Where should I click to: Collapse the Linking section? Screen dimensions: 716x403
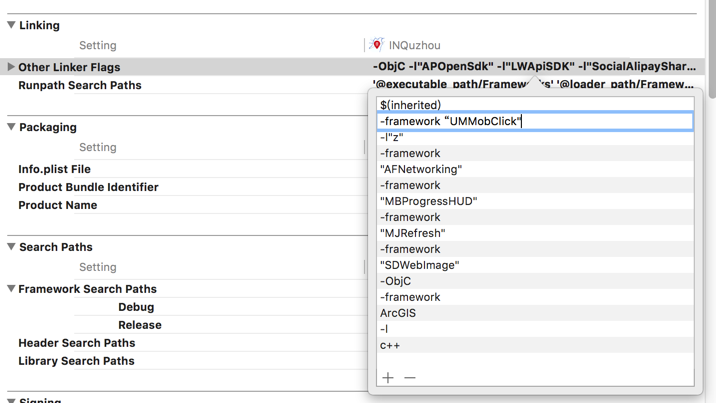(11, 25)
